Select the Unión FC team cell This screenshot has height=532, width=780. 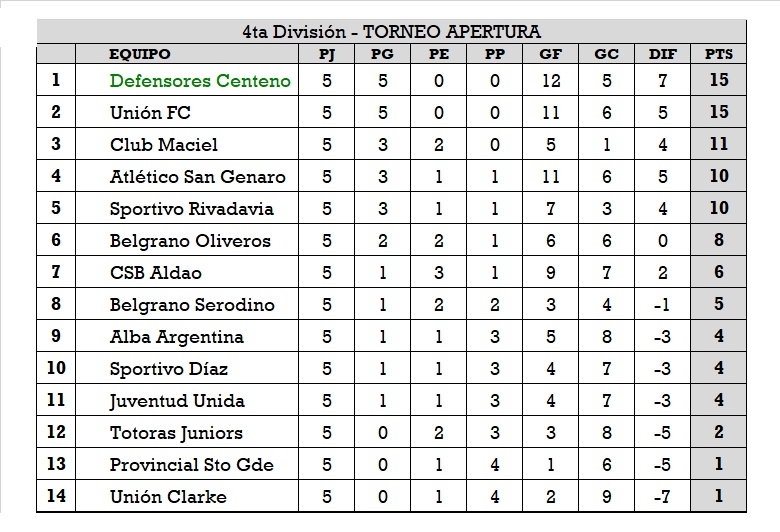[150, 113]
